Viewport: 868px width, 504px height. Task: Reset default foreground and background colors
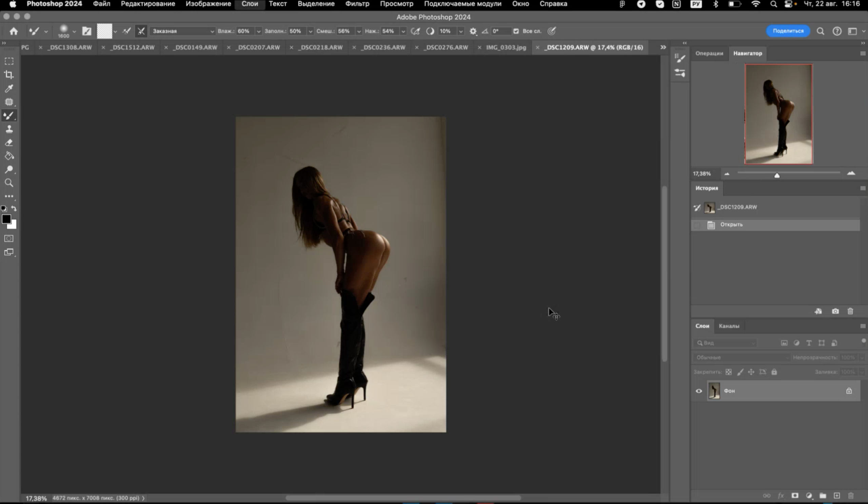[4, 209]
